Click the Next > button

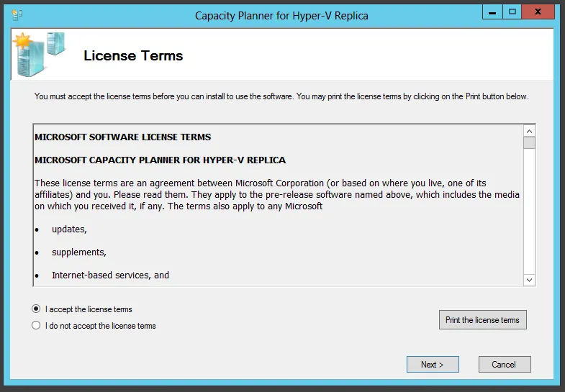pyautogui.click(x=433, y=364)
